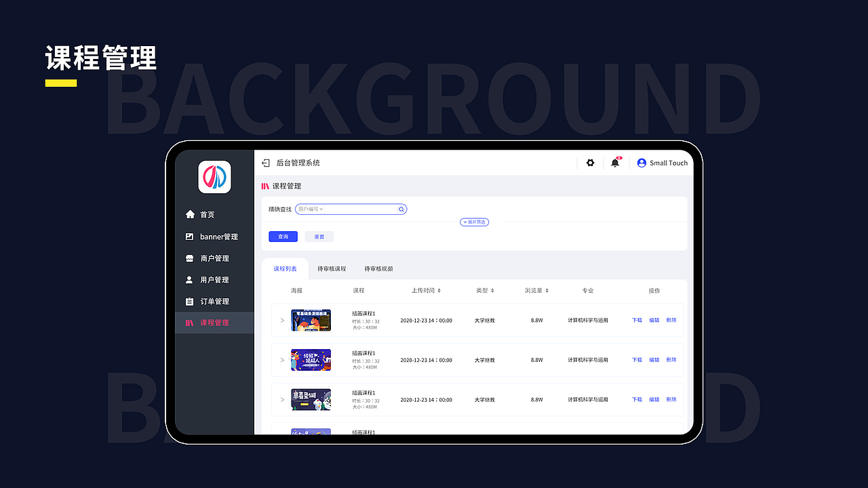Click the 海报 column header

[296, 291]
